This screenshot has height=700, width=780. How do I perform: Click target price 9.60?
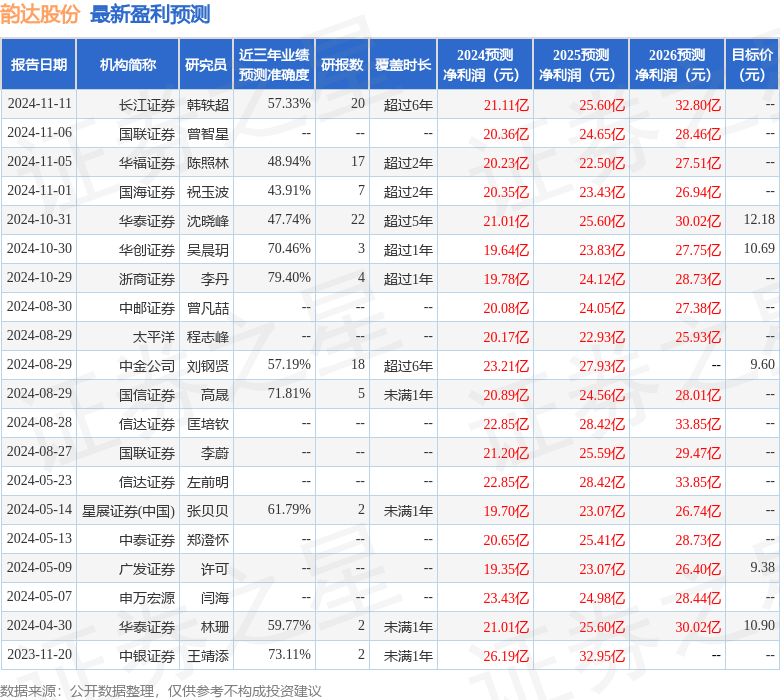[763, 365]
